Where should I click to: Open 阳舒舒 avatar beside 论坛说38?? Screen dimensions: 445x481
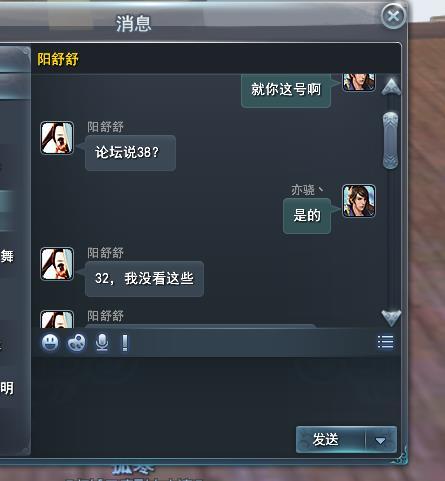[57, 138]
